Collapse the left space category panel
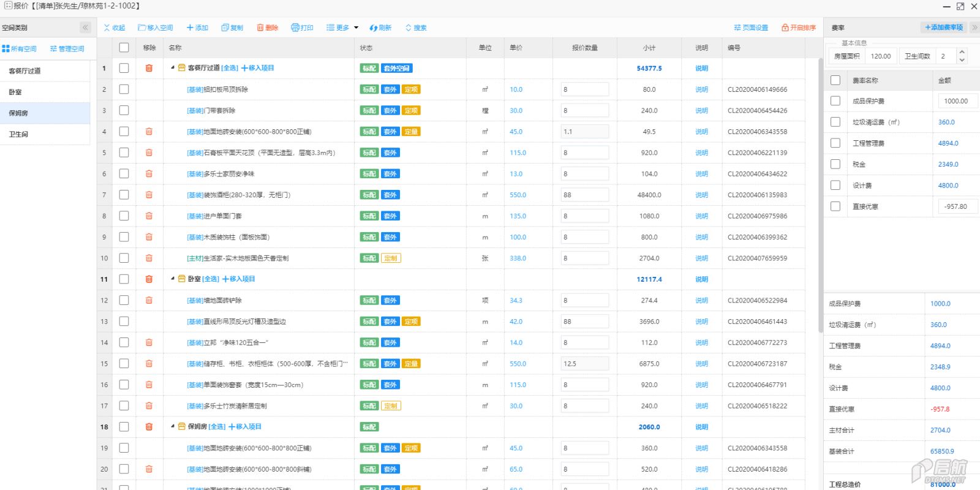This screenshot has width=980, height=490. click(x=85, y=28)
